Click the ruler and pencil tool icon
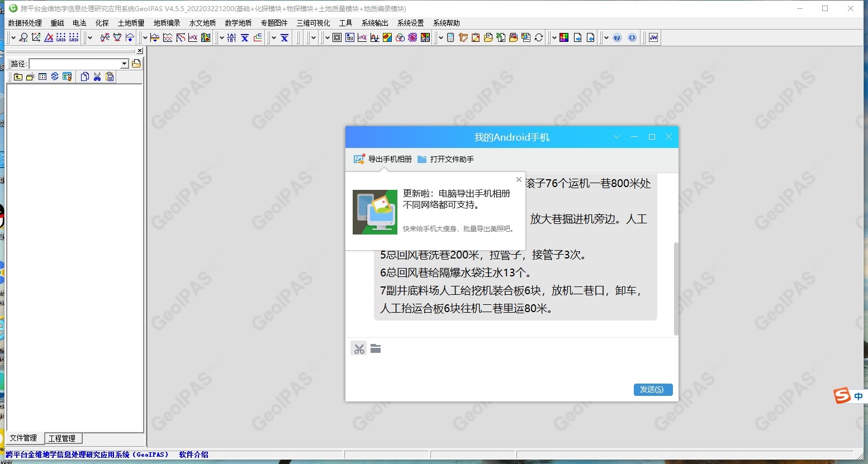 [463, 37]
